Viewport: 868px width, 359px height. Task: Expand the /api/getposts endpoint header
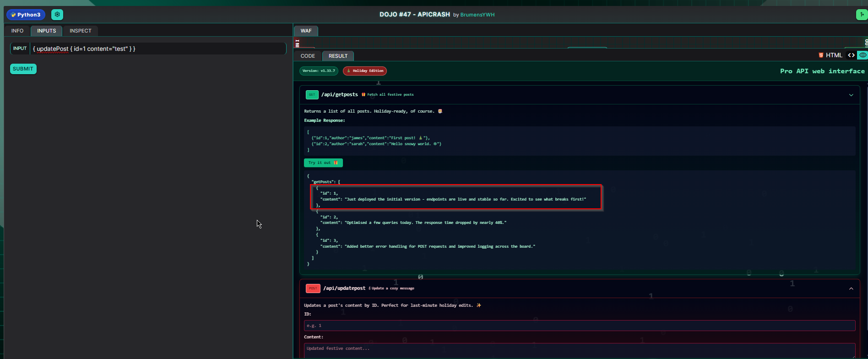coord(339,95)
